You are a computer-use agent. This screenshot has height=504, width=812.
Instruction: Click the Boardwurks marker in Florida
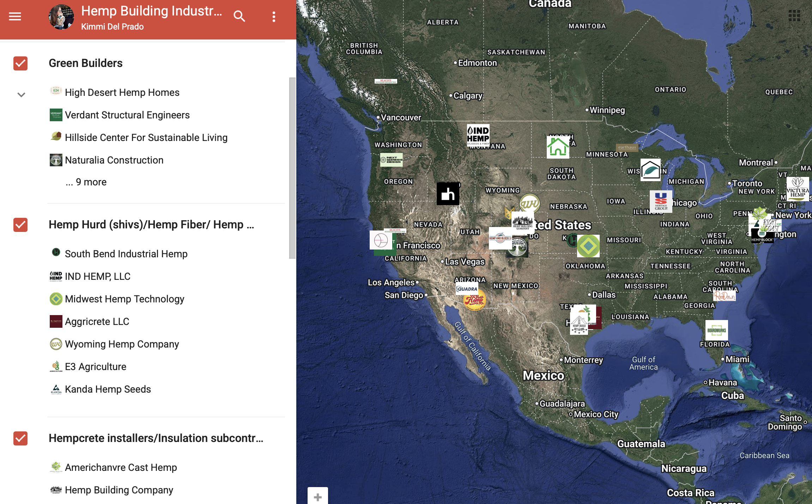point(716,330)
